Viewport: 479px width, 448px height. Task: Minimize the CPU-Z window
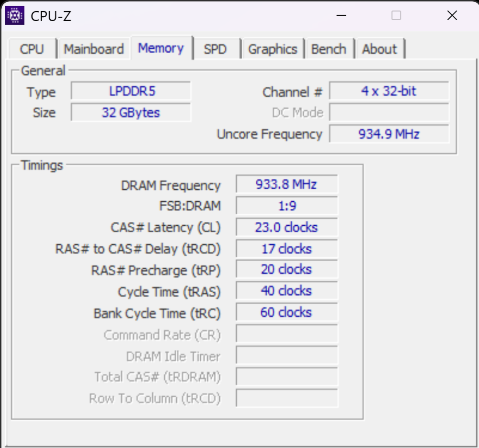point(341,15)
